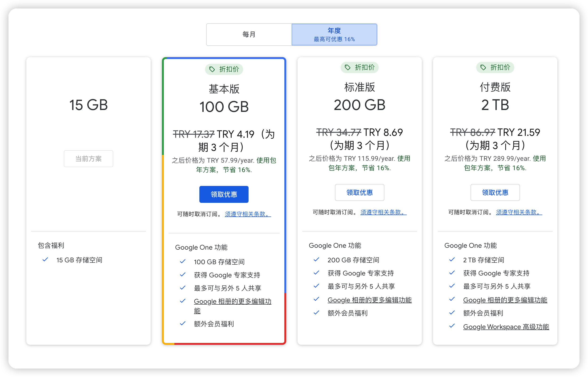Screen dimensions: 588x377
Task: Click the discount tag icon on the 付费版 card
Action: coord(483,67)
